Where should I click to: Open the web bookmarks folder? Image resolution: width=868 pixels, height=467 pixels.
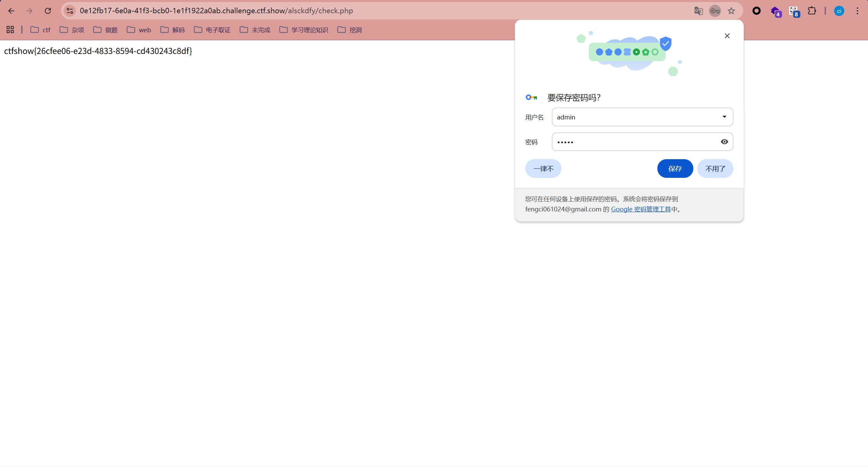(x=139, y=30)
